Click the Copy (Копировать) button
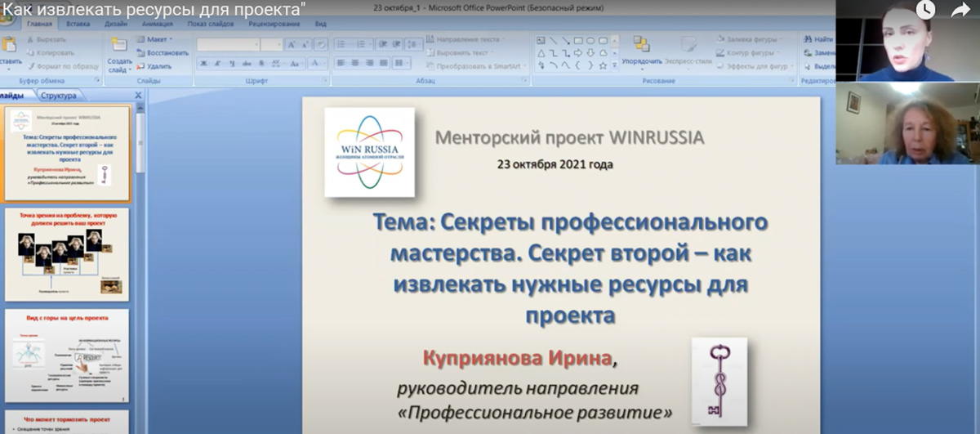This screenshot has height=434, width=980. click(x=51, y=52)
